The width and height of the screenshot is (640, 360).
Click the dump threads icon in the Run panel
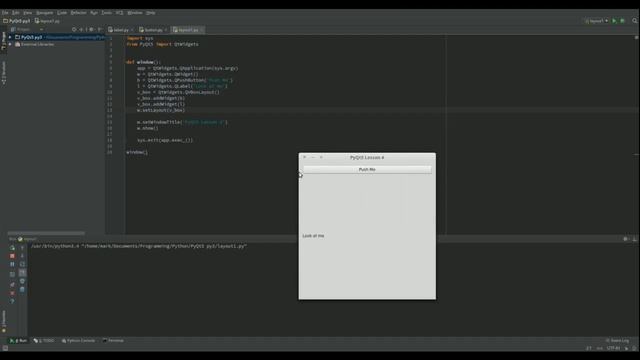point(12,275)
